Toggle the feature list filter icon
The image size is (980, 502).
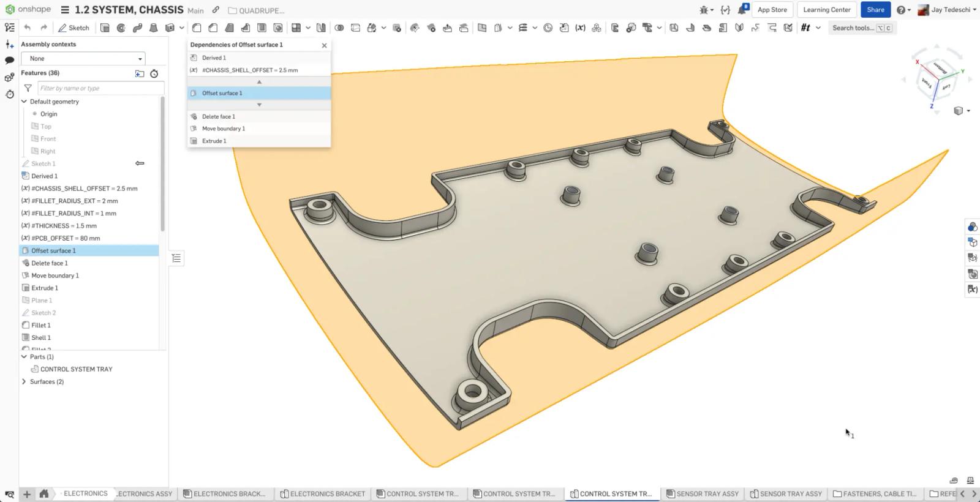[28, 88]
